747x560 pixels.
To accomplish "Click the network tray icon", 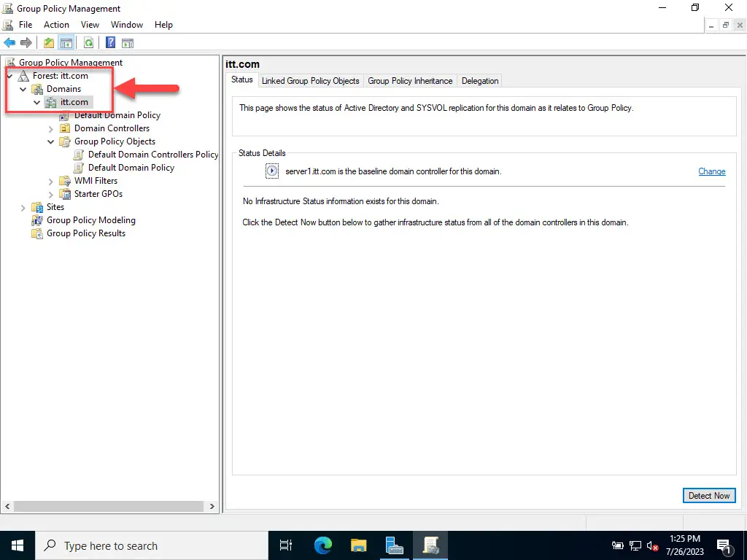I will click(635, 545).
